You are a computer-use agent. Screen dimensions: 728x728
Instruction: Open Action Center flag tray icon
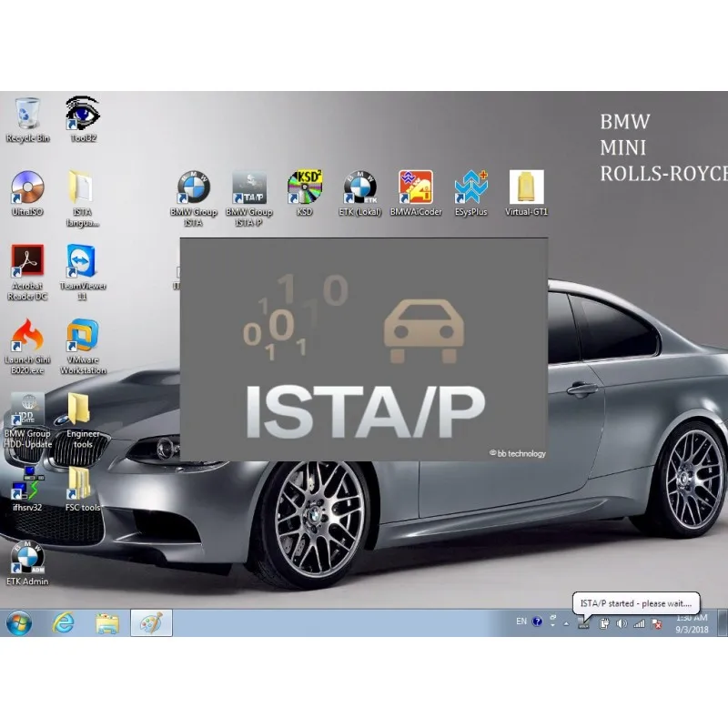coord(657,624)
